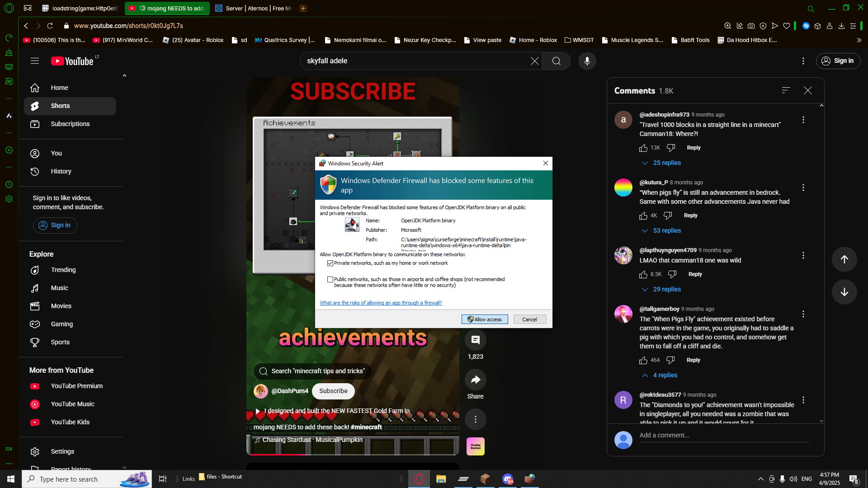Switch to the Server | Aternos tab
The height and width of the screenshot is (488, 868).
(253, 8)
